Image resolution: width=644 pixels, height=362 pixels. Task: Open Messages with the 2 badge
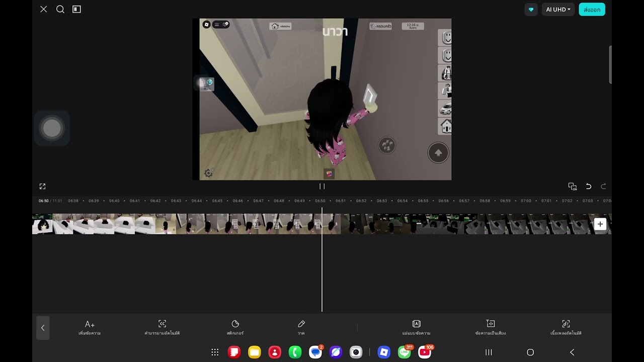[x=316, y=352]
